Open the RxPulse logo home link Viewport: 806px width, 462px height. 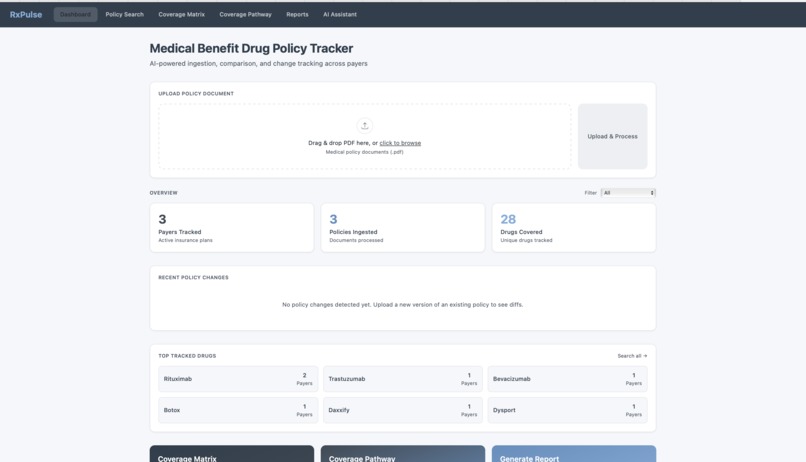(26, 14)
